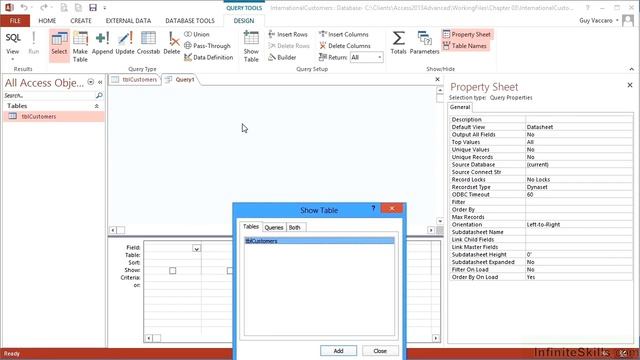This screenshot has height=360, width=640.
Task: Save using the Quick Access toolbar
Action: pos(93,7)
